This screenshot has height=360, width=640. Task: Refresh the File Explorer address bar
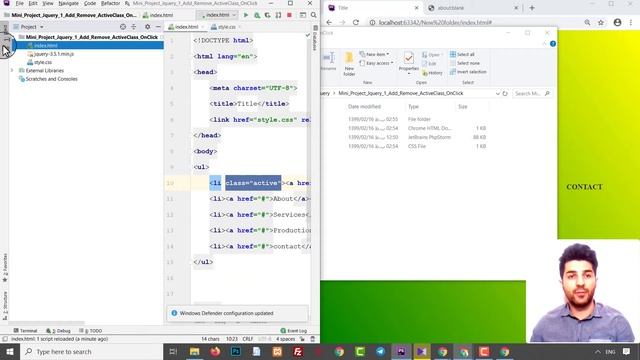pos(505,93)
